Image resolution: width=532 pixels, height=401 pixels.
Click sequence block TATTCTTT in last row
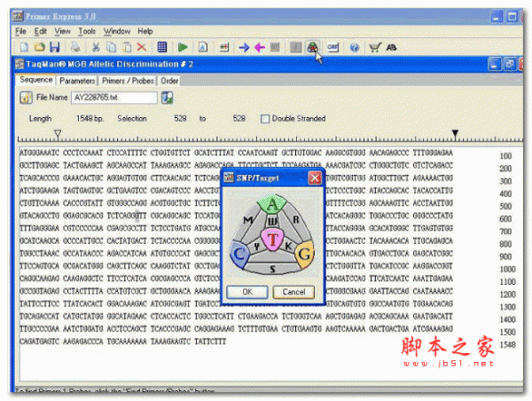pos(210,342)
